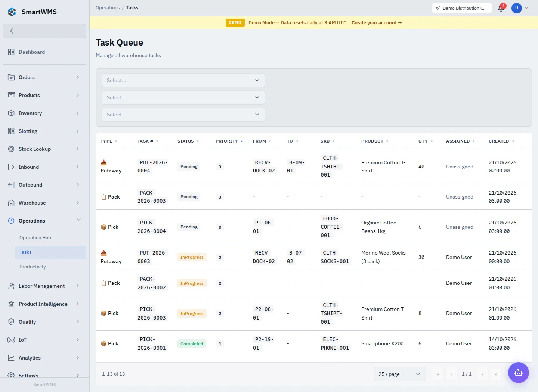Click the Products box icon
The image size is (538, 392).
tap(11, 95)
